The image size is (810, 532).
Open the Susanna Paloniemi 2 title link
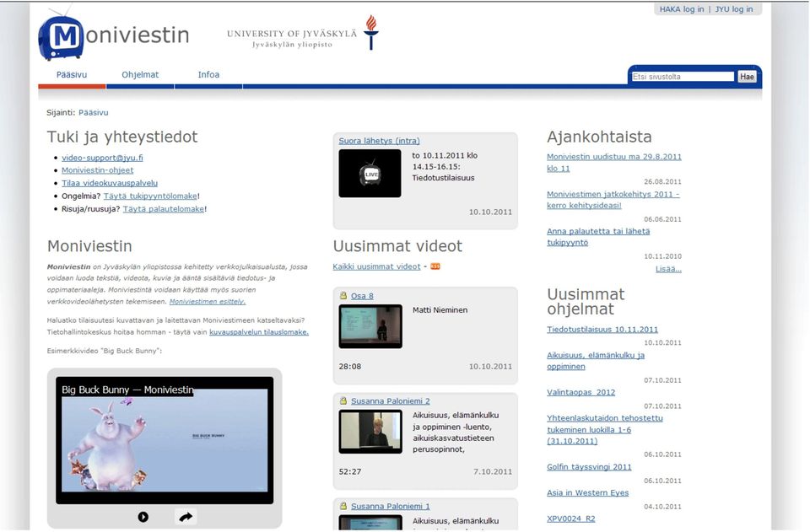(391, 401)
